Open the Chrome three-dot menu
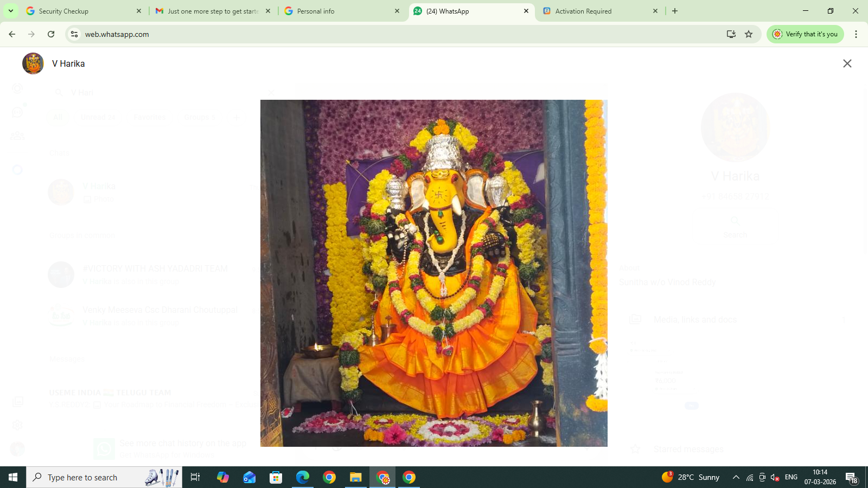The image size is (868, 488). (x=856, y=34)
